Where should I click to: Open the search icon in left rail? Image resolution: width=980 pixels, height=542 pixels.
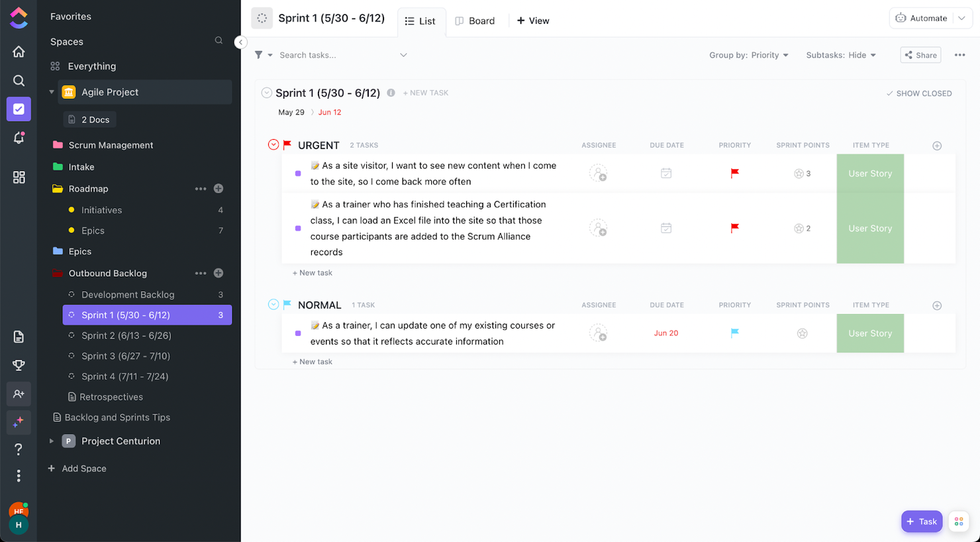tap(19, 80)
